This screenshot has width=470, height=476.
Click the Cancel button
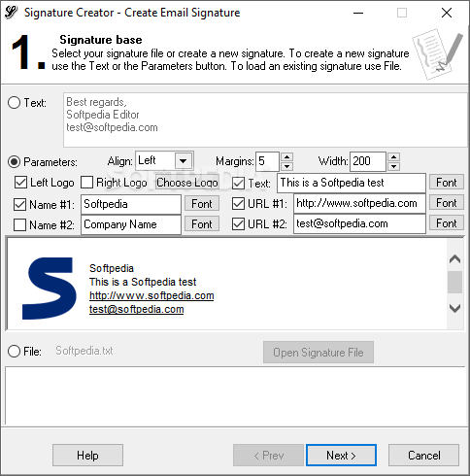click(423, 456)
